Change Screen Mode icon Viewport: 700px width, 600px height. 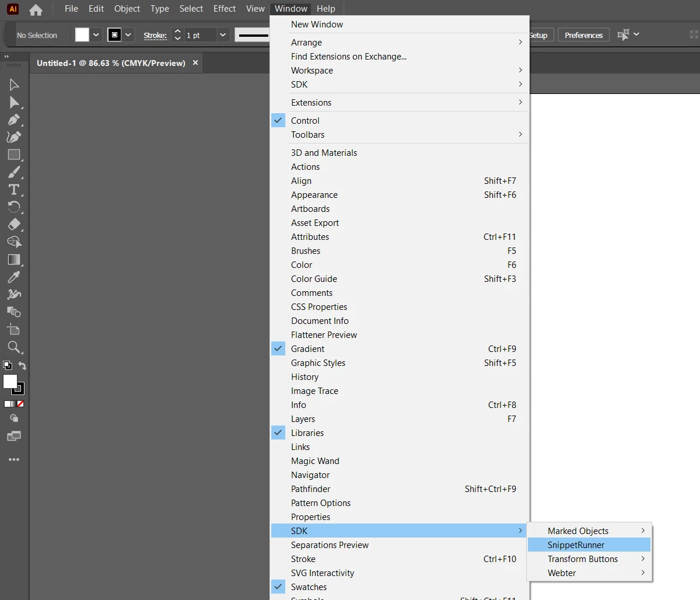[14, 436]
